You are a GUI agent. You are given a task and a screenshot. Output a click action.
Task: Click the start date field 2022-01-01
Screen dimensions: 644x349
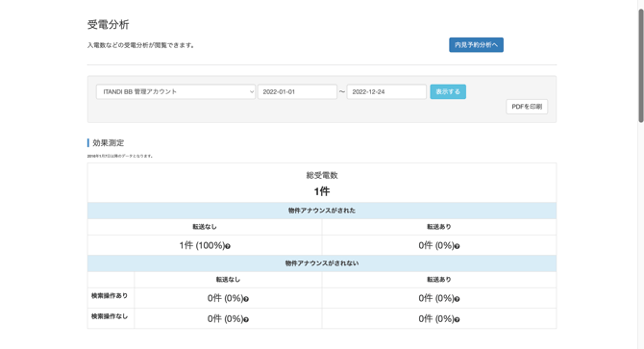[297, 92]
